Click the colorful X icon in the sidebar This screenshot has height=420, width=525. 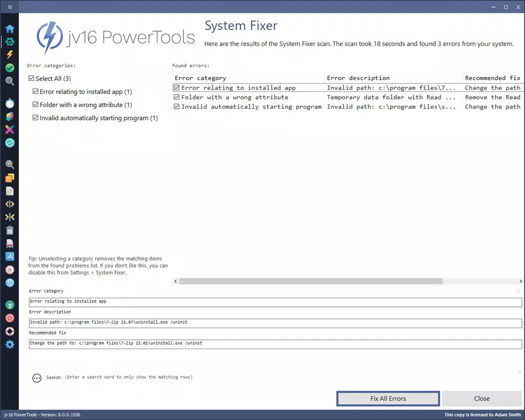(x=9, y=130)
